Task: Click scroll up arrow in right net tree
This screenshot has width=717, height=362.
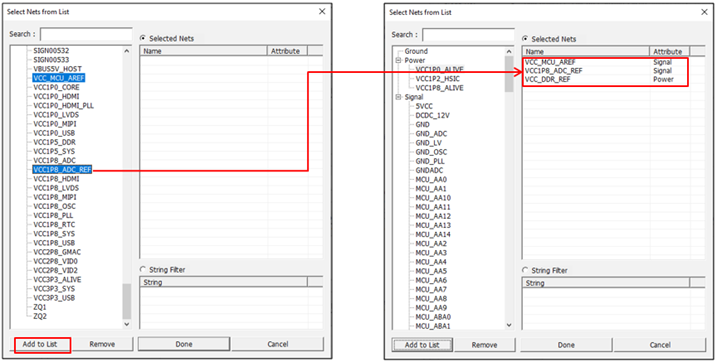Action: click(509, 51)
